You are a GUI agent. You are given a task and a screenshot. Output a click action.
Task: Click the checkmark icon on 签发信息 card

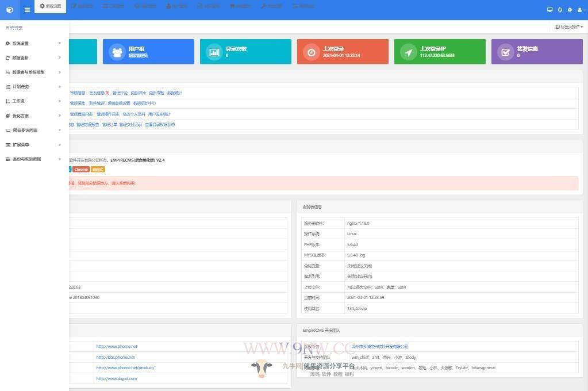pyautogui.click(x=505, y=52)
